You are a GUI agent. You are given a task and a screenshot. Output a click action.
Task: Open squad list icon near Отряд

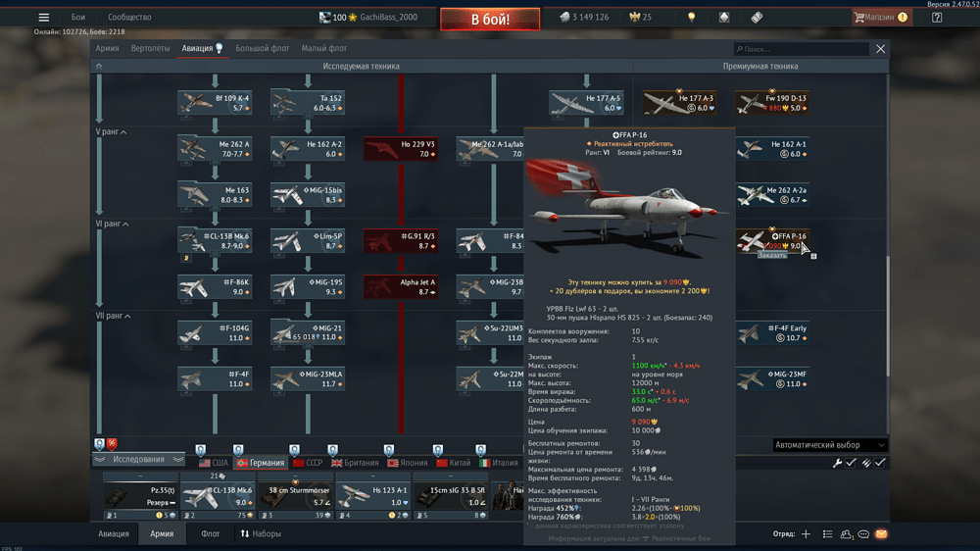tap(827, 534)
